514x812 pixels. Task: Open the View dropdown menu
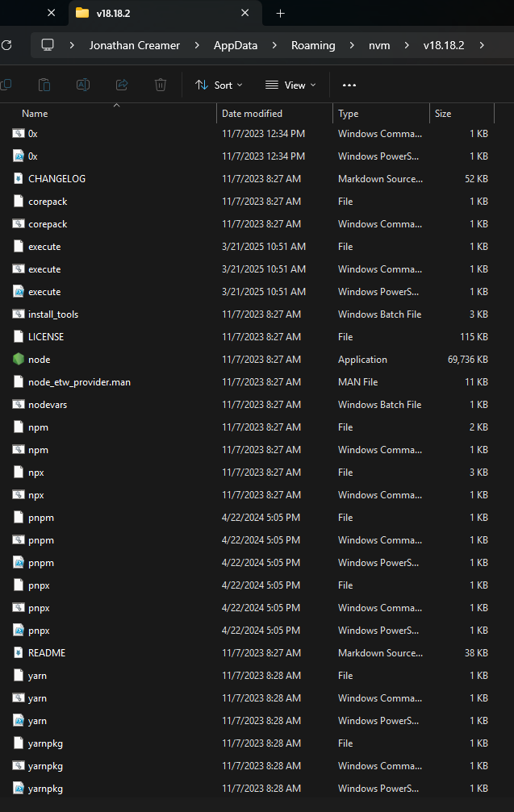tap(290, 85)
